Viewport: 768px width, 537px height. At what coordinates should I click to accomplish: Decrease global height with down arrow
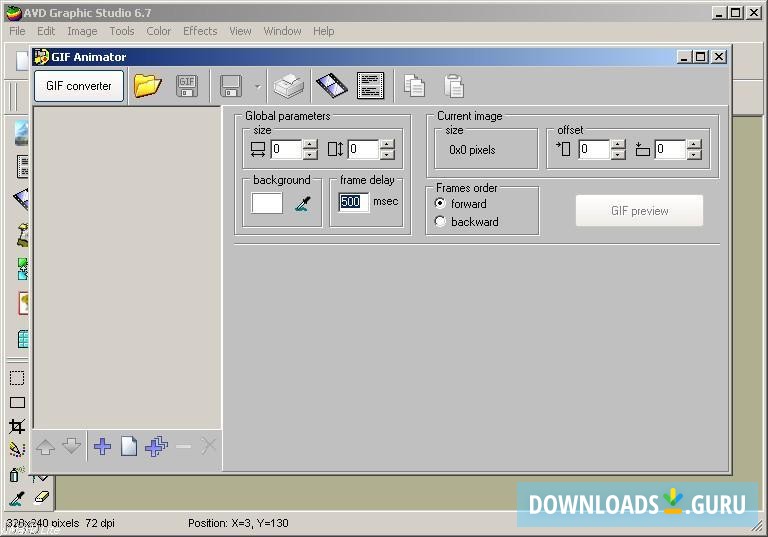coord(387,154)
